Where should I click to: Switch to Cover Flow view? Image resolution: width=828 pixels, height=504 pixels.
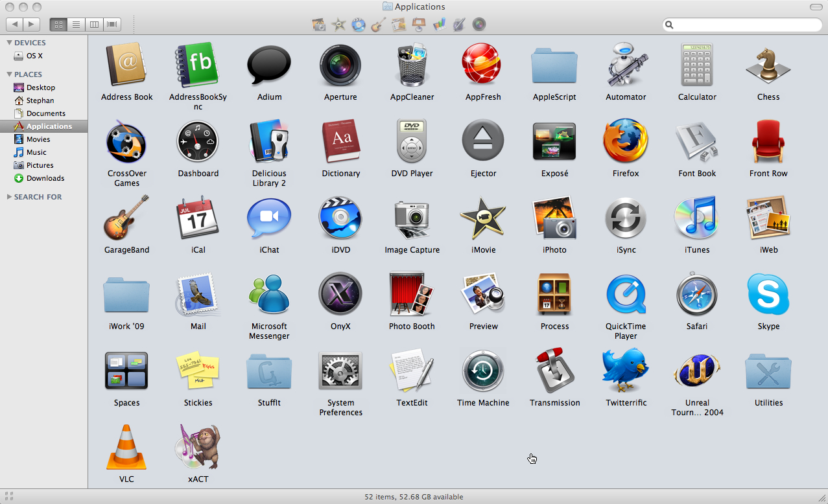coord(113,25)
